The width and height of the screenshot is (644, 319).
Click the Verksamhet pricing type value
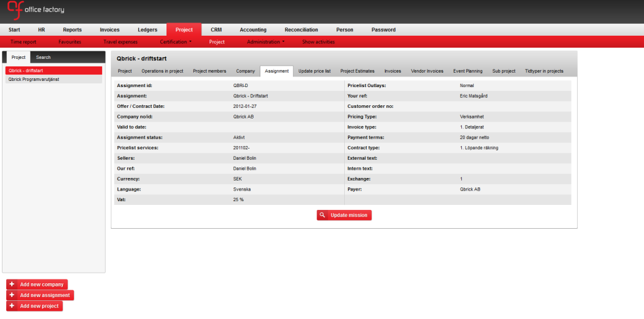(x=473, y=117)
